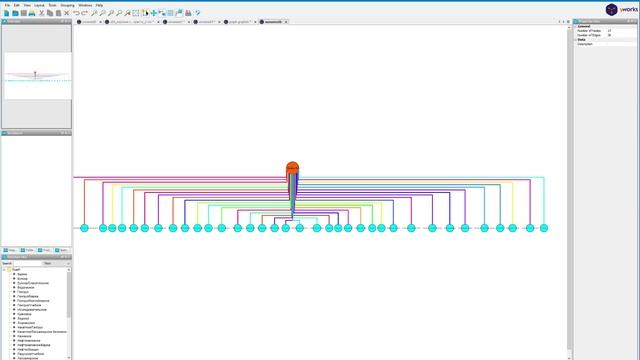Open the Edit menu

click(17, 5)
